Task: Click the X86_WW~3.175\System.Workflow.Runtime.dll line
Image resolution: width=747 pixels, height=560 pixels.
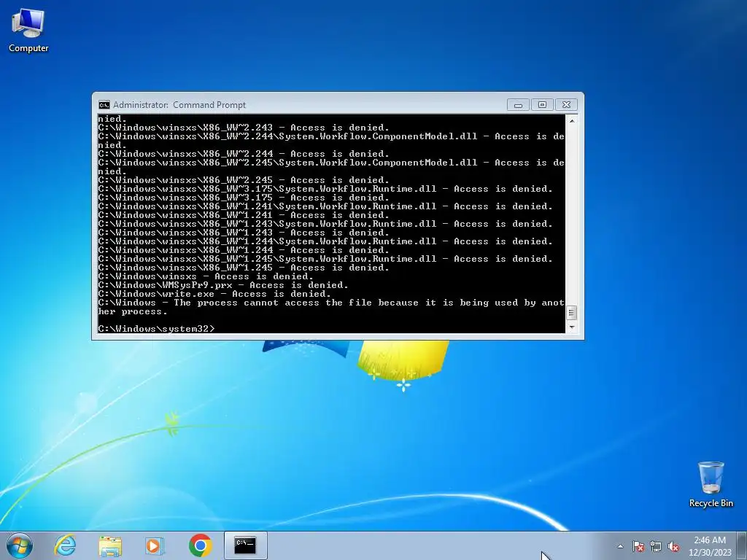Action: [325, 189]
